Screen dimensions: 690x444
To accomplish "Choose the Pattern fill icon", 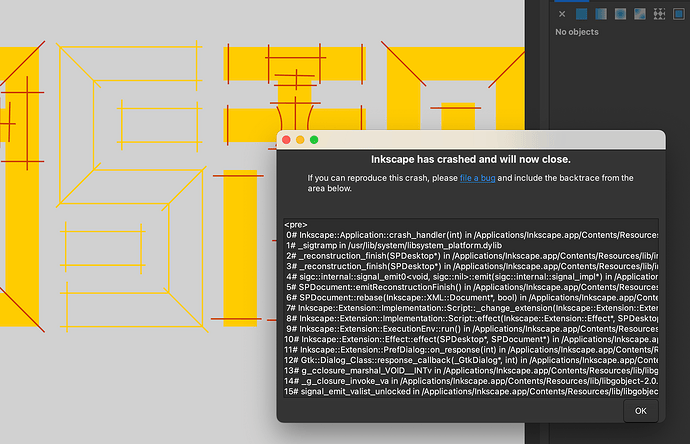I will click(659, 14).
